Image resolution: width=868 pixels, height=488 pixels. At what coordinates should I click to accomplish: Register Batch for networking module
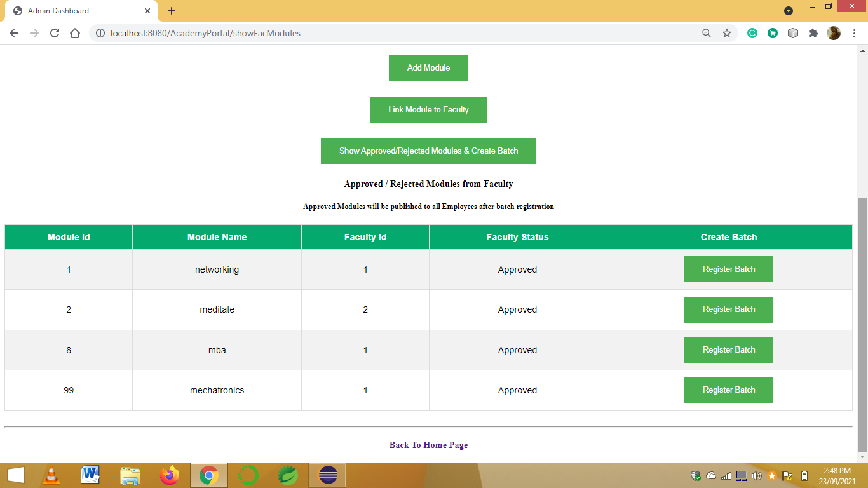coord(729,269)
